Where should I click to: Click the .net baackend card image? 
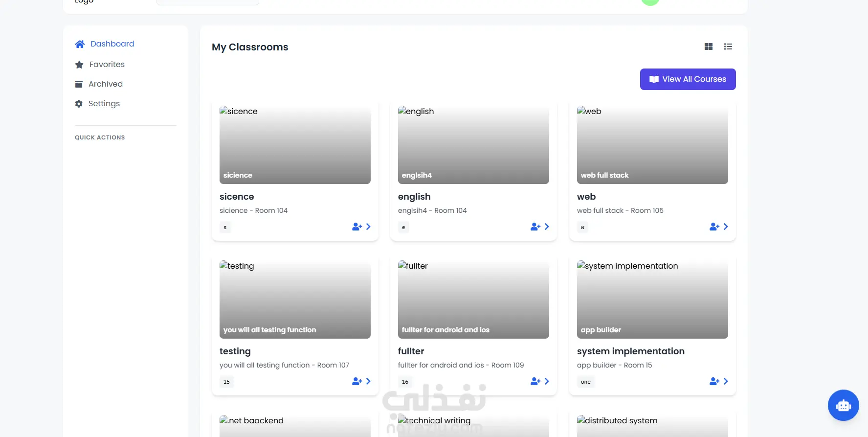(x=295, y=426)
